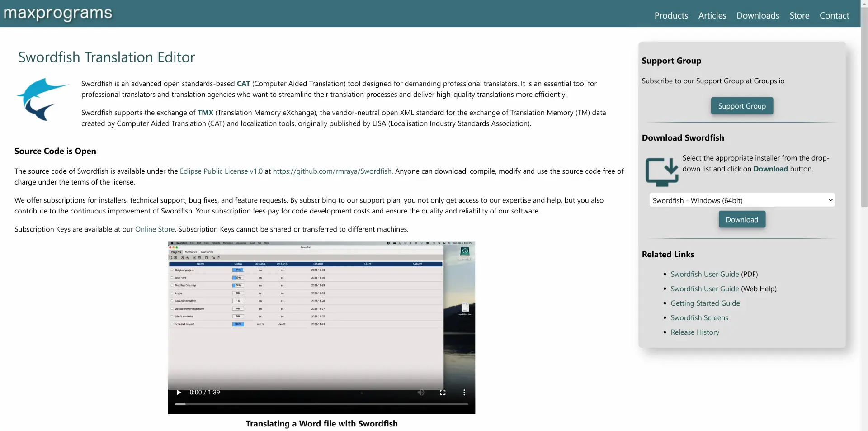Click the Download Swordfish heading

click(x=683, y=138)
